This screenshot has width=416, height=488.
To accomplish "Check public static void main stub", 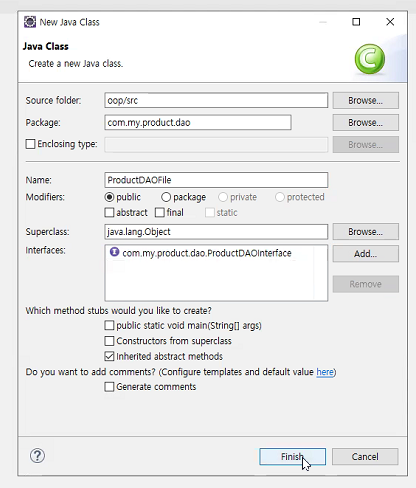I will pyautogui.click(x=109, y=325).
